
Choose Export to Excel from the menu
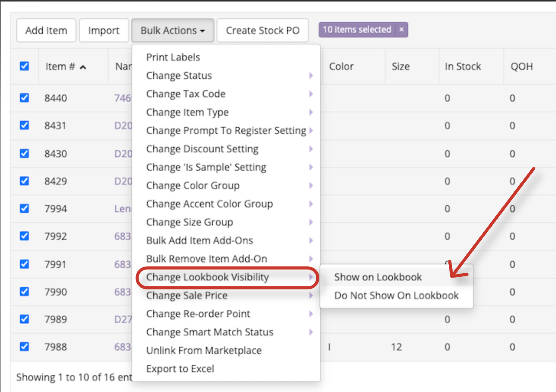coord(180,368)
